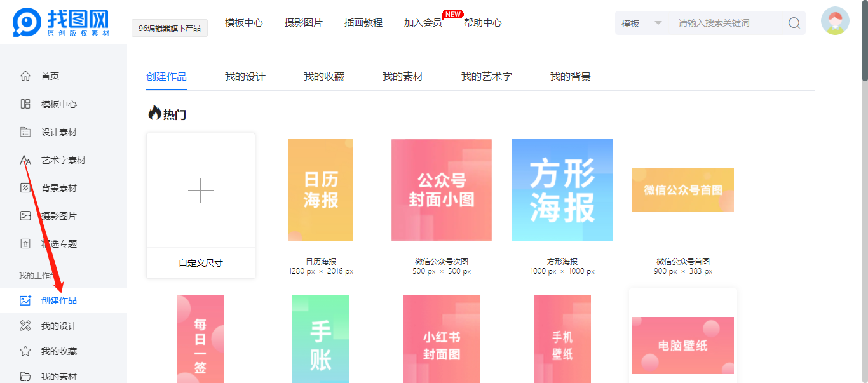868x383 pixels.
Task: Open 加入会员 in top navigation
Action: (423, 23)
